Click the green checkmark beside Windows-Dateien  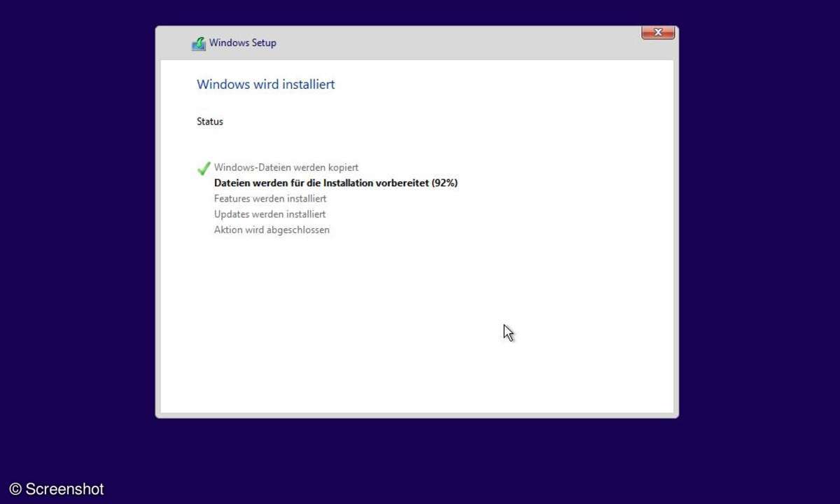[204, 168]
